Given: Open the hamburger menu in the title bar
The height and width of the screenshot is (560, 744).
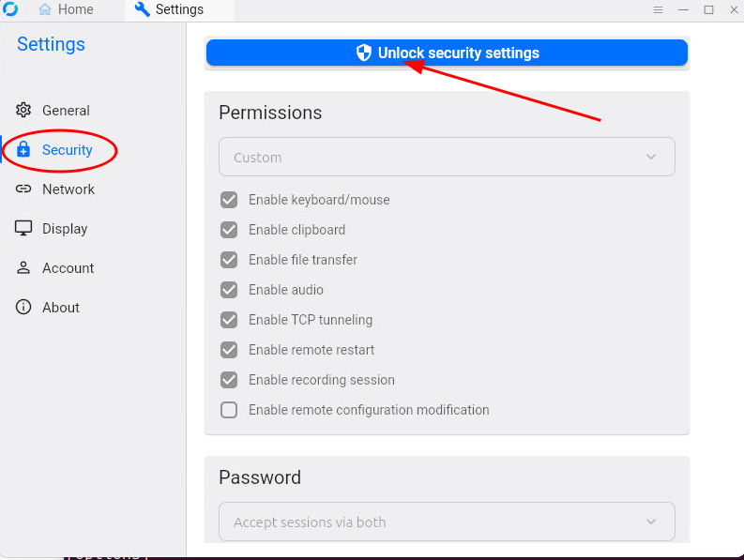Looking at the screenshot, I should click(x=658, y=9).
